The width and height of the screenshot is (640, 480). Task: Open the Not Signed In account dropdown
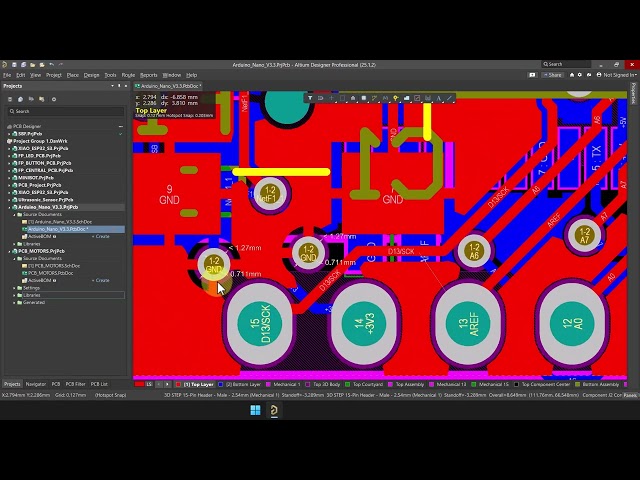pyautogui.click(x=617, y=75)
